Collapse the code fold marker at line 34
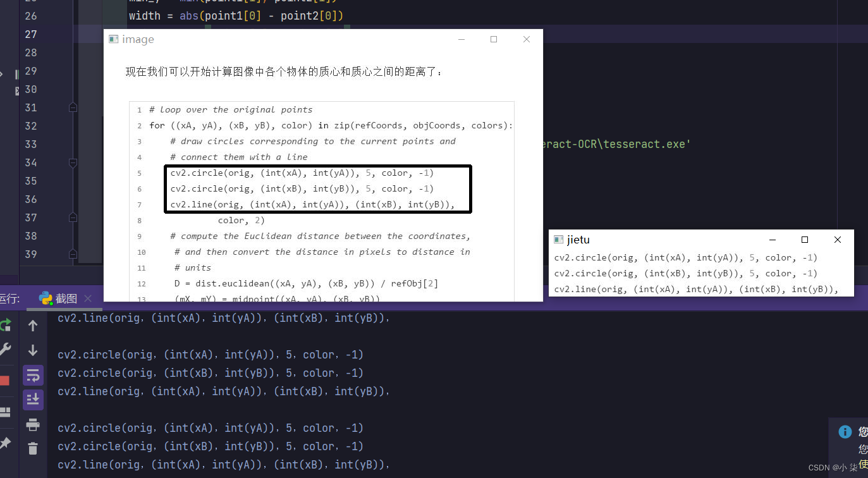868x478 pixels. 73,162
